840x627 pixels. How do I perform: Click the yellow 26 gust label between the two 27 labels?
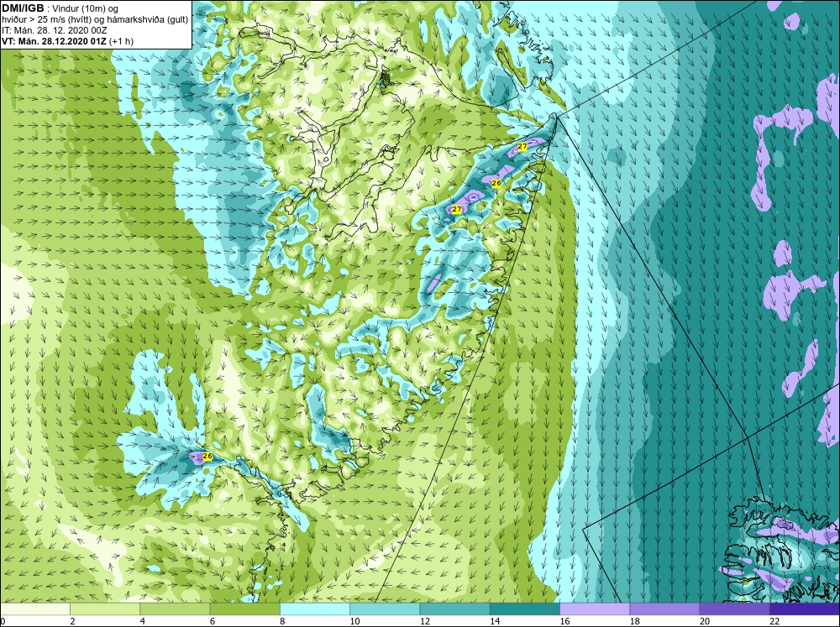pos(496,183)
